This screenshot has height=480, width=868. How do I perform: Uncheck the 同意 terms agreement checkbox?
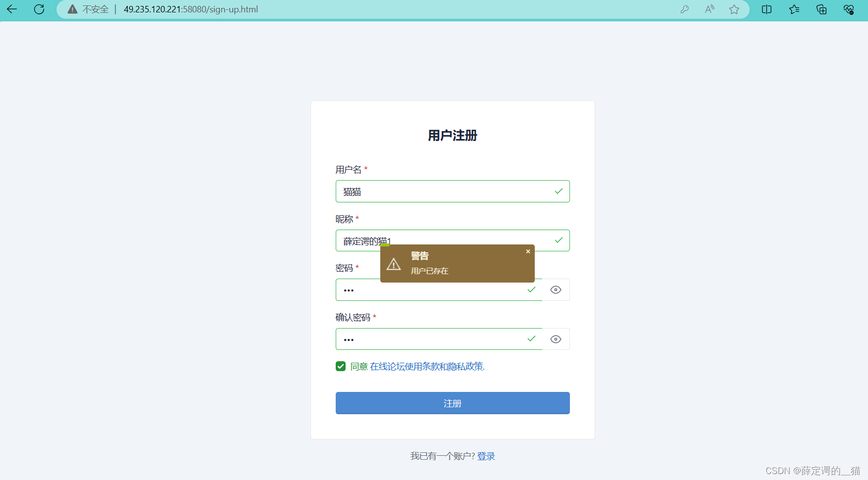pyautogui.click(x=340, y=366)
